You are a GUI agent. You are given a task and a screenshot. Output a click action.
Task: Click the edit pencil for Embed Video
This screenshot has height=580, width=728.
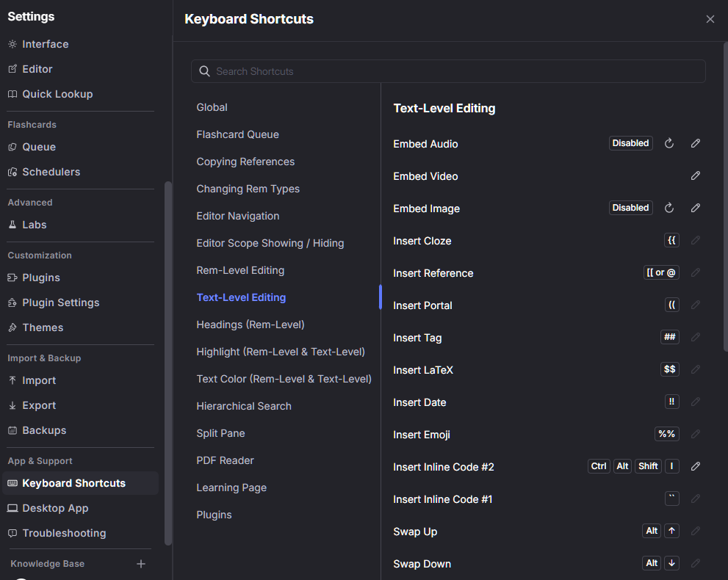pos(695,175)
